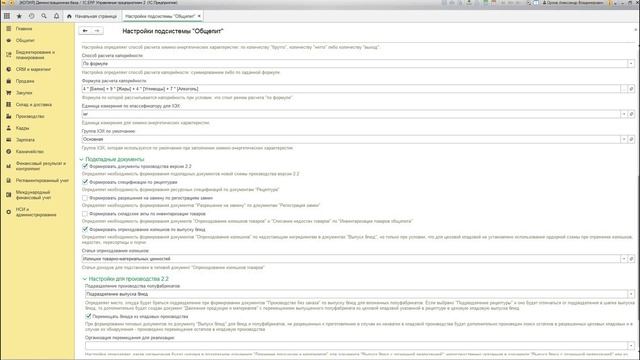Go back with the left arrow button
Screen dimensions: 640x360
point(85,31)
